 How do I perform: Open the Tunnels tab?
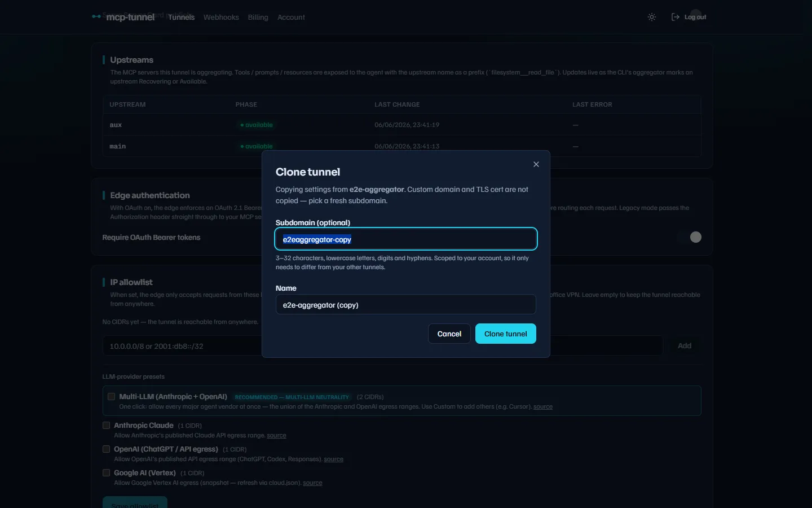coord(181,17)
